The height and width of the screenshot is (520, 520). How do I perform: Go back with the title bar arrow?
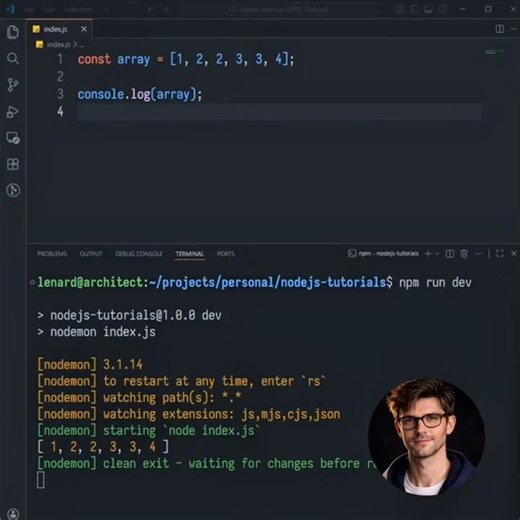coord(151,9)
